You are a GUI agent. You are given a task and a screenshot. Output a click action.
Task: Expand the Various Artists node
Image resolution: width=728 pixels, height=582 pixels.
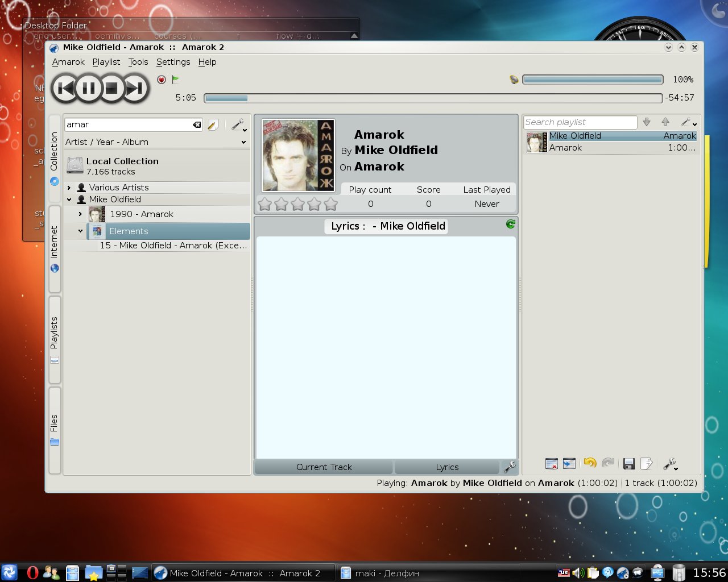tap(69, 188)
